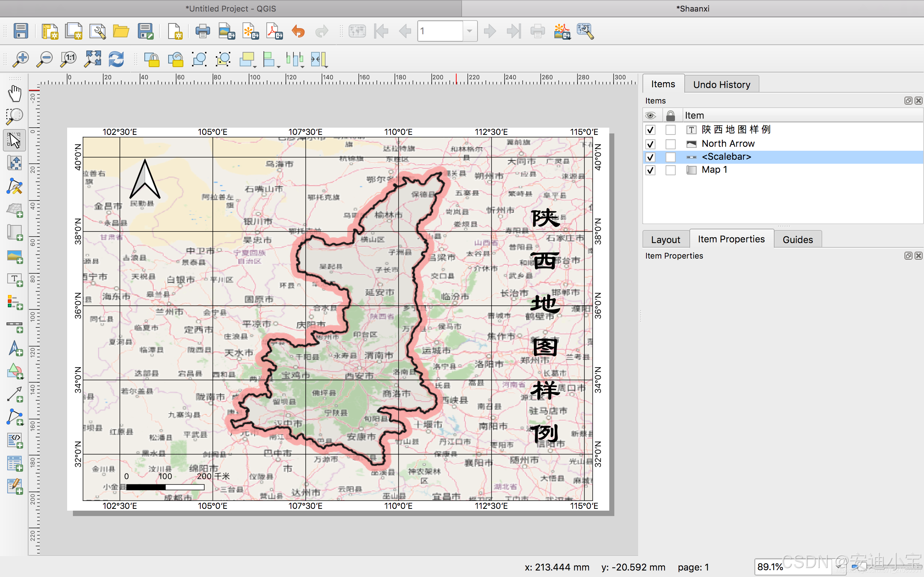Viewport: 924px width, 577px height.
Task: Select the Add Label tool
Action: [14, 280]
